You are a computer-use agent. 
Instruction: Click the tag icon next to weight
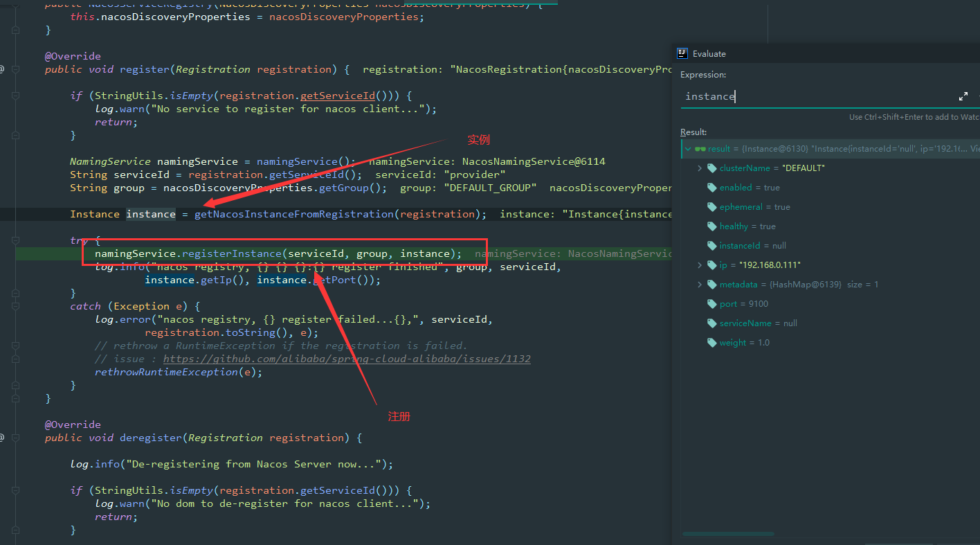click(x=711, y=343)
